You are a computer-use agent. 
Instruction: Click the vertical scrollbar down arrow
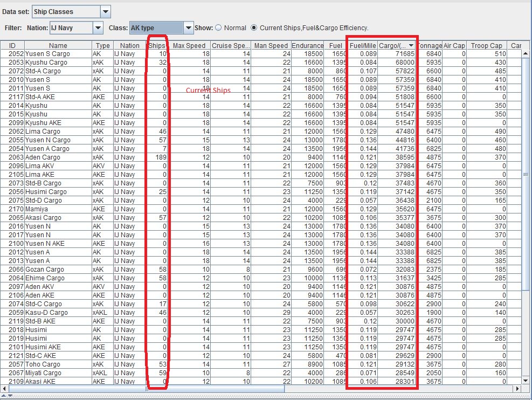pyautogui.click(x=527, y=381)
